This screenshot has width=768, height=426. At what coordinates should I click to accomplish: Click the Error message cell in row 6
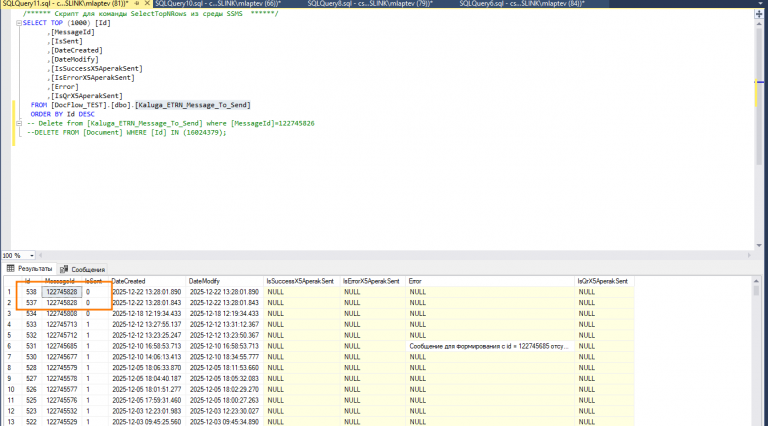point(488,346)
